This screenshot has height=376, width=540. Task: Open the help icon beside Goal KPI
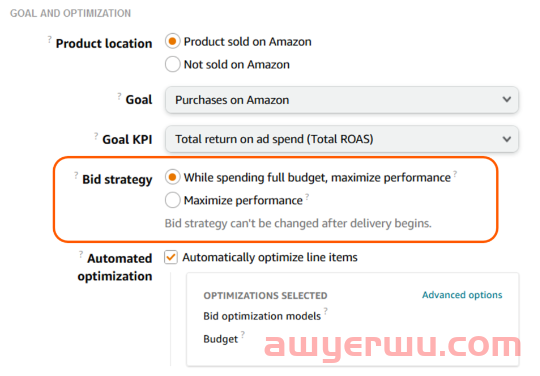pos(96,136)
